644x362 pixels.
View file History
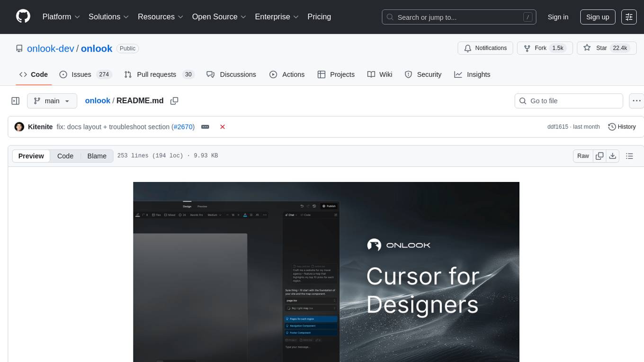[622, 127]
